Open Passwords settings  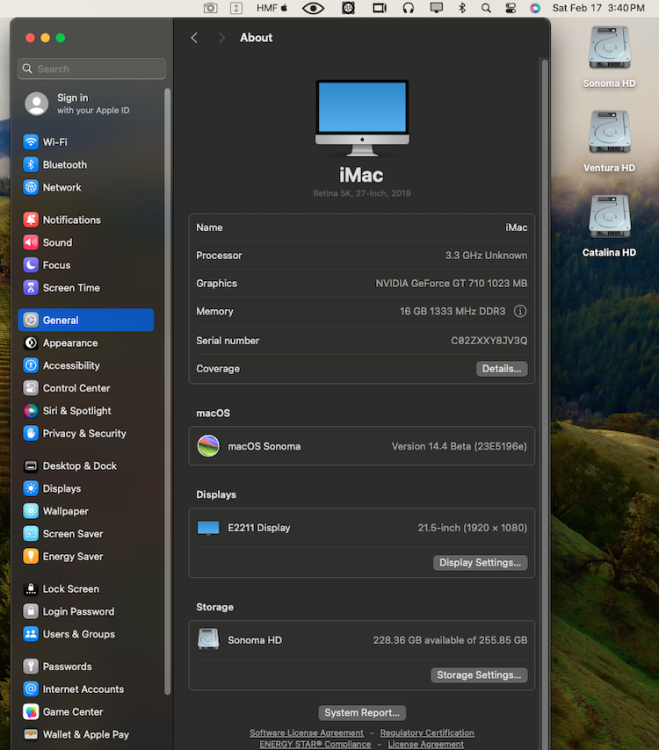click(x=86, y=666)
